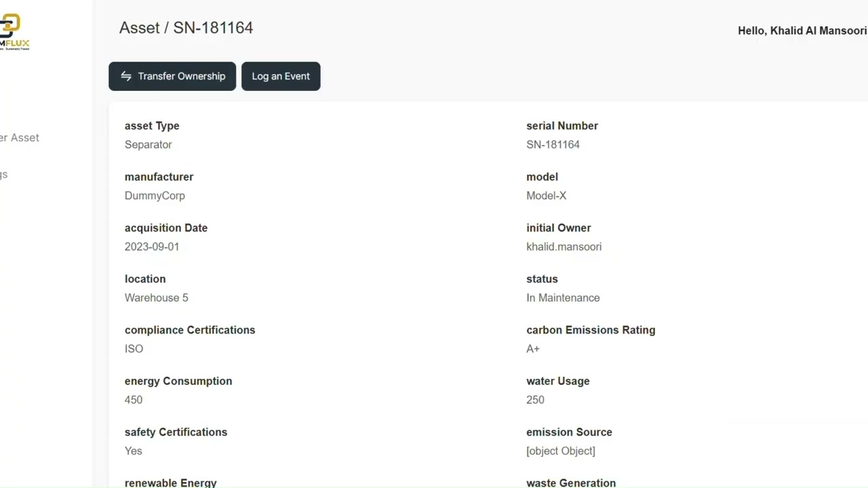Select the status value In Maintenance
Viewport: 868px width, 488px height.
[563, 298]
